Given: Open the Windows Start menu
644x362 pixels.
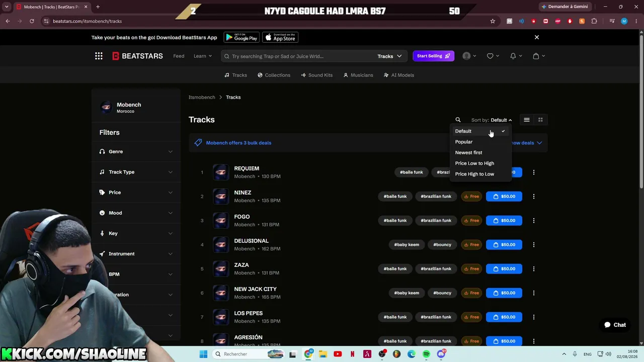Looking at the screenshot, I should 203,354.
